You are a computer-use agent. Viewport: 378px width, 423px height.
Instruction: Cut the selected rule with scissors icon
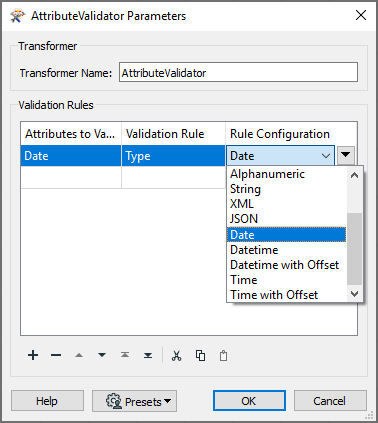tap(176, 356)
